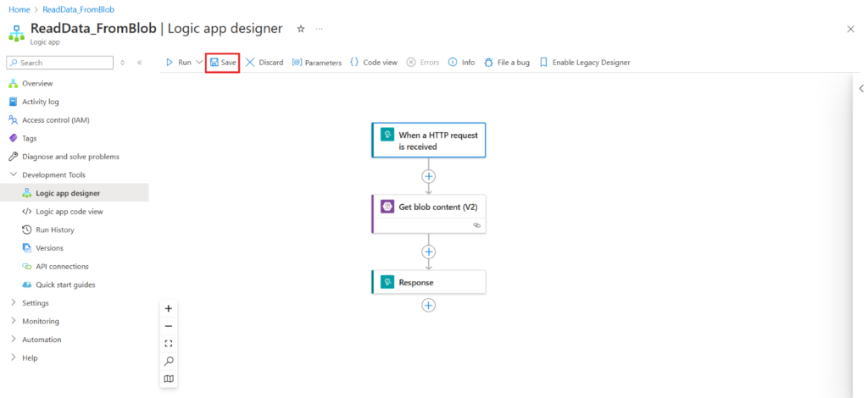Click the Errors toolbar button
868x398 pixels.
pyautogui.click(x=423, y=63)
